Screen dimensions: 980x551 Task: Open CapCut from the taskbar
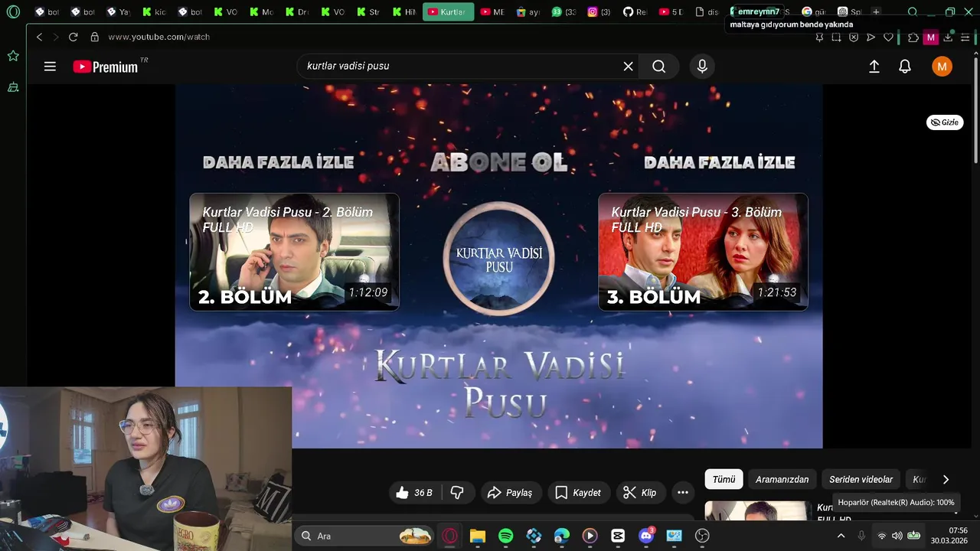(618, 536)
